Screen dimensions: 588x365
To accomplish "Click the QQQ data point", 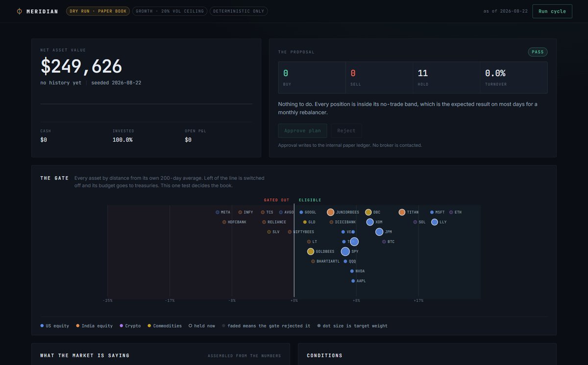I will tap(345, 261).
